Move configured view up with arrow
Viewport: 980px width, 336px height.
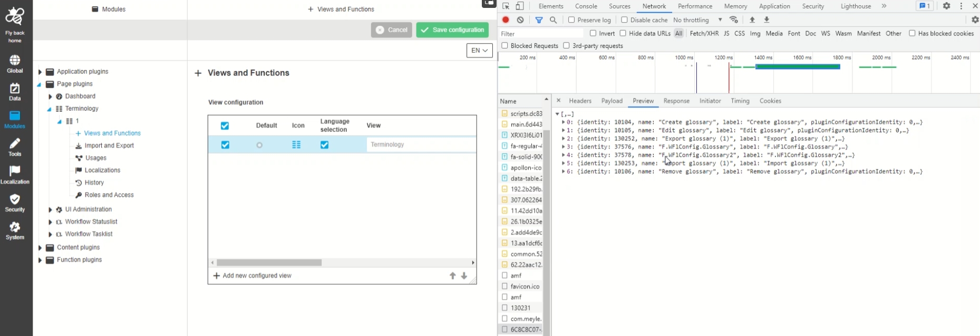(x=452, y=276)
